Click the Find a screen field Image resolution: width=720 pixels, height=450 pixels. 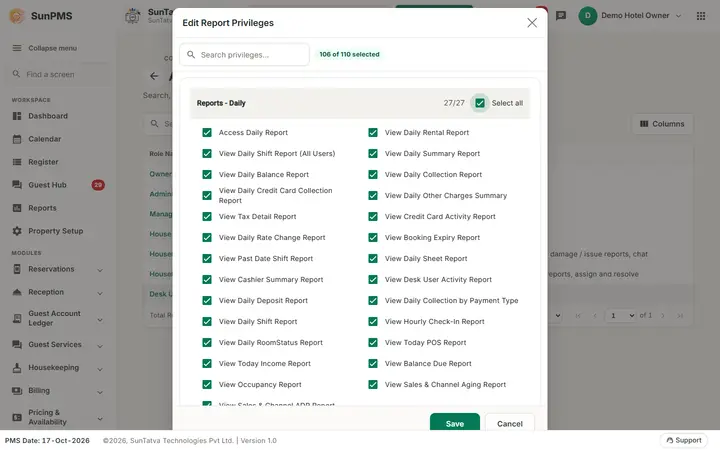(x=57, y=74)
